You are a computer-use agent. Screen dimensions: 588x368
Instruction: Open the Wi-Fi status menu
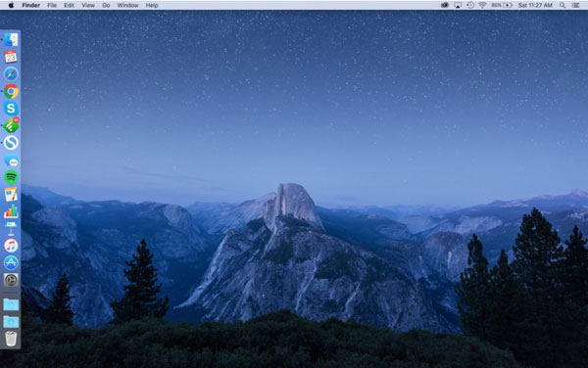[482, 5]
